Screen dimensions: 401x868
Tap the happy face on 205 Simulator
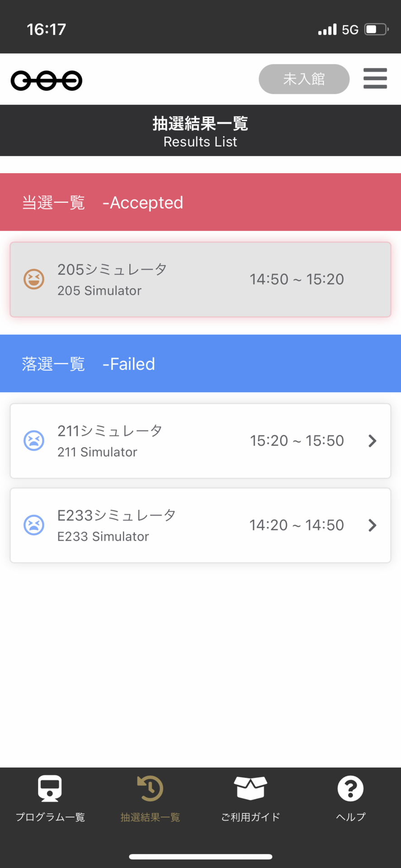pyautogui.click(x=34, y=279)
